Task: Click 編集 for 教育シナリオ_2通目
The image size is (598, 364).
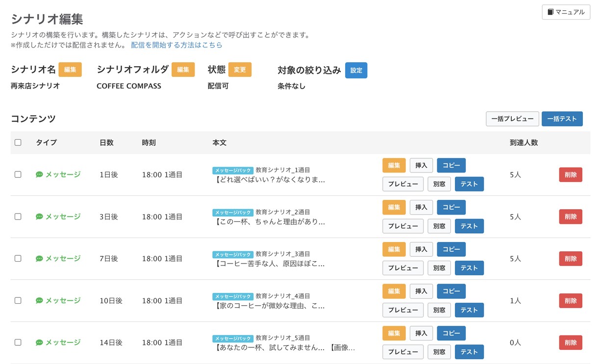Action: point(394,207)
